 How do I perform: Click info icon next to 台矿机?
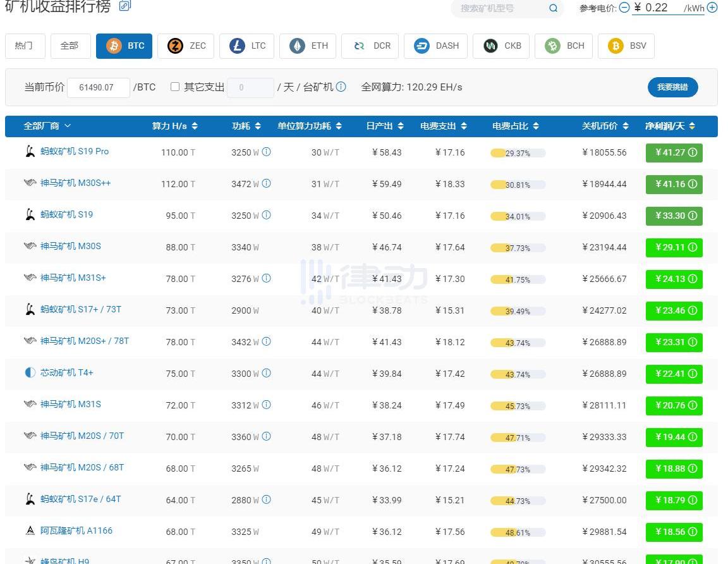point(341,87)
